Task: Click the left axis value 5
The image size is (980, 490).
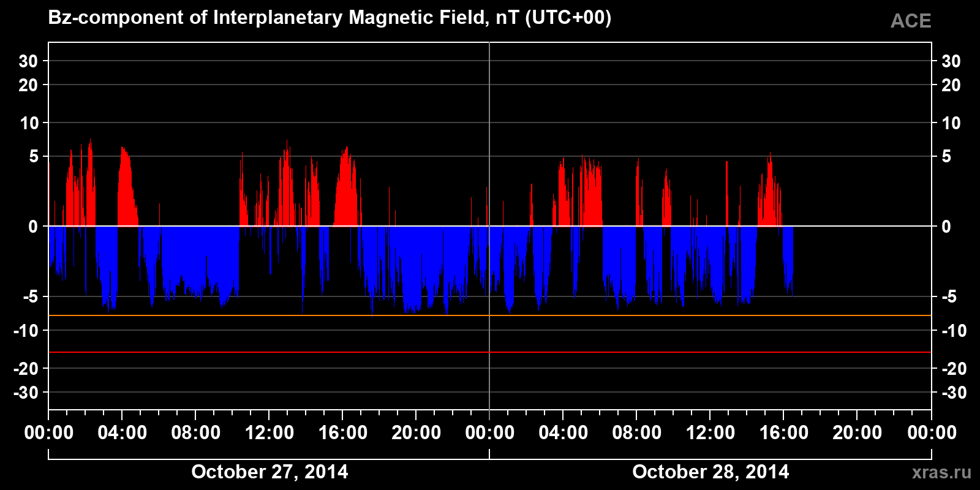Action: point(34,157)
